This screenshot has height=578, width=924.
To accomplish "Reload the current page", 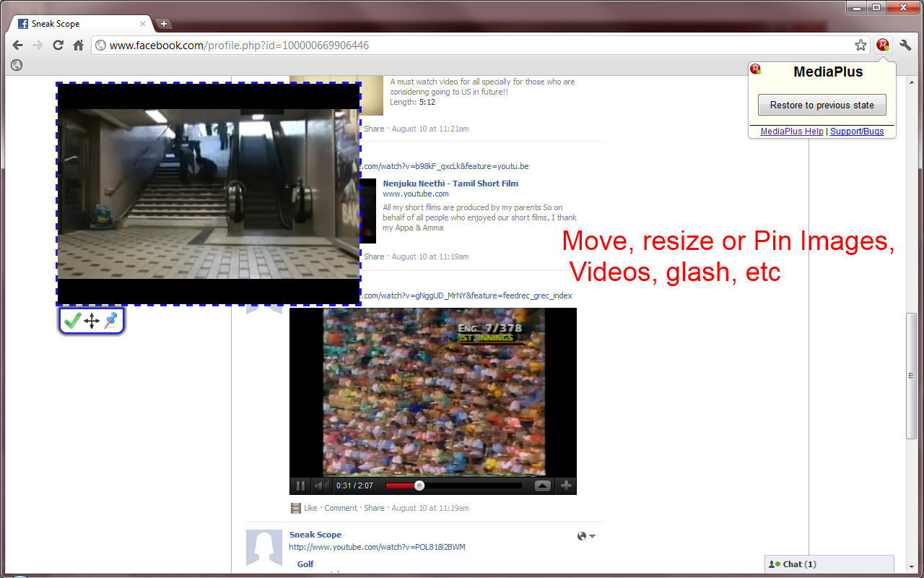I will point(58,45).
